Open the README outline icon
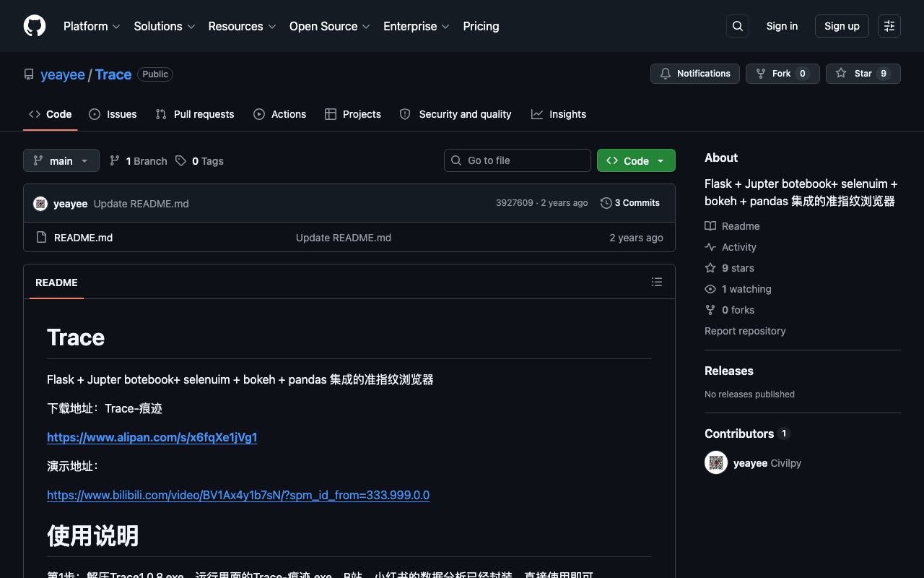Image resolution: width=924 pixels, height=578 pixels. [657, 282]
